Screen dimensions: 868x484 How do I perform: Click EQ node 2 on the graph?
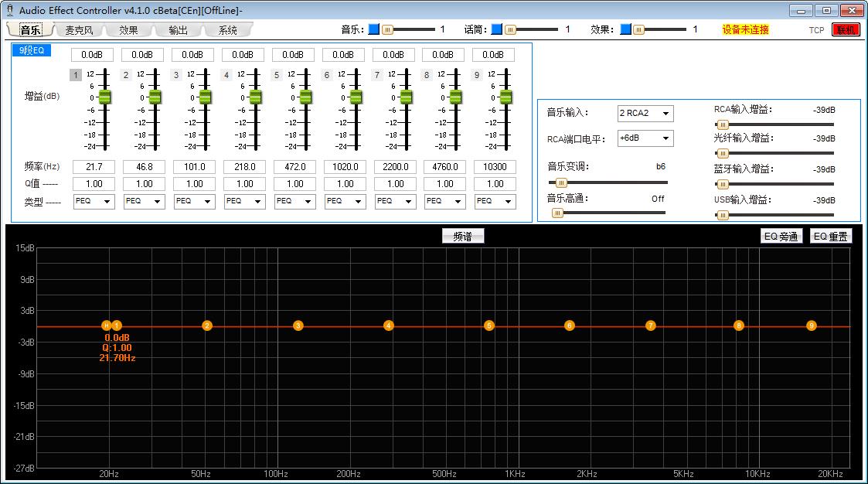click(x=206, y=326)
